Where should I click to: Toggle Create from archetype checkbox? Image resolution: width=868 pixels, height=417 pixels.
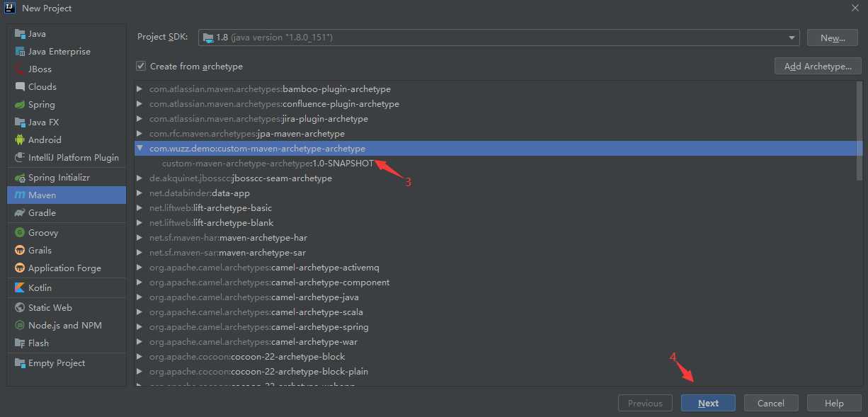click(141, 67)
